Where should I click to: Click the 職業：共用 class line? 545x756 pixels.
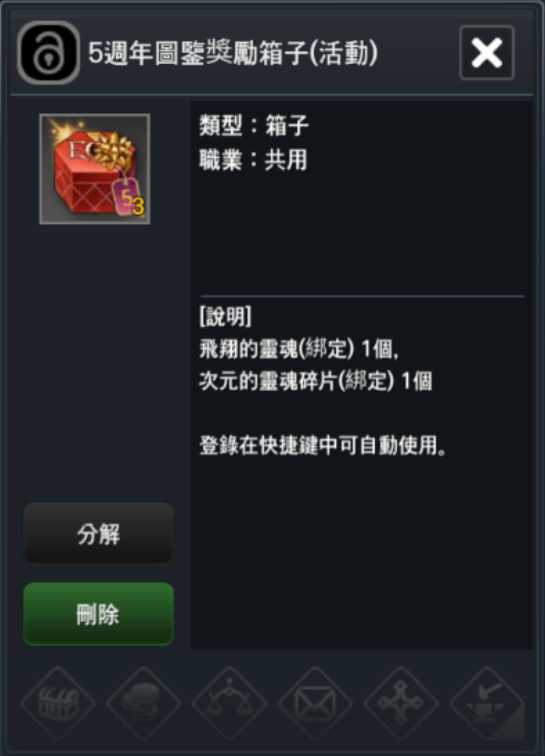point(253,160)
